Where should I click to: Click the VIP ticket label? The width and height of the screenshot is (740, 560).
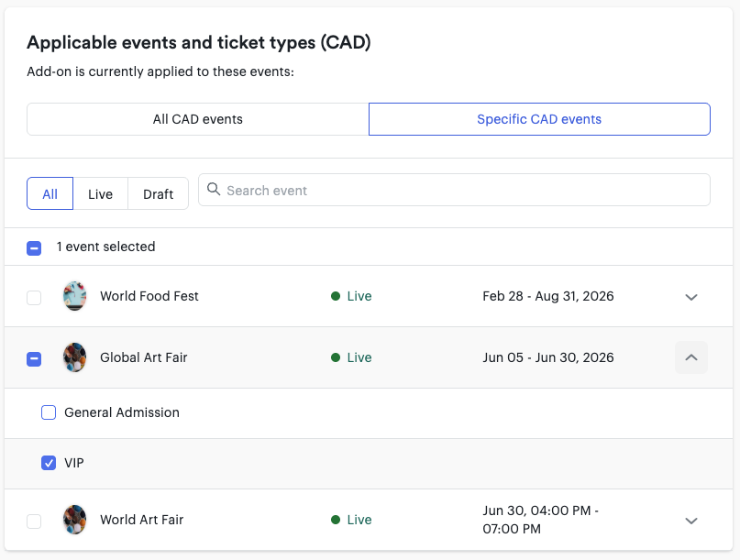coord(74,463)
